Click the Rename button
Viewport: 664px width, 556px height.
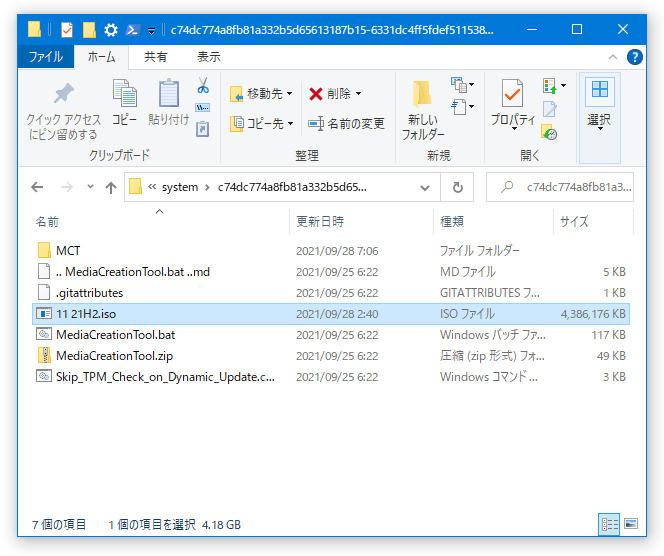point(346,124)
